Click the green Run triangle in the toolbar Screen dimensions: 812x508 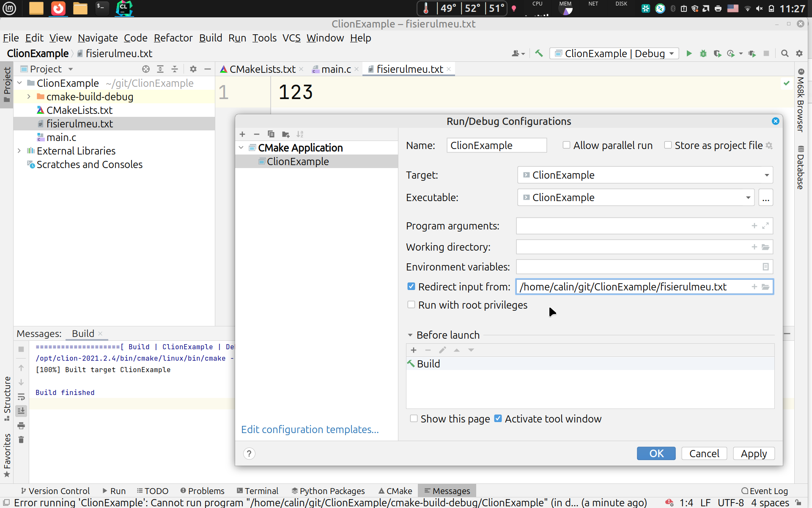pos(689,53)
